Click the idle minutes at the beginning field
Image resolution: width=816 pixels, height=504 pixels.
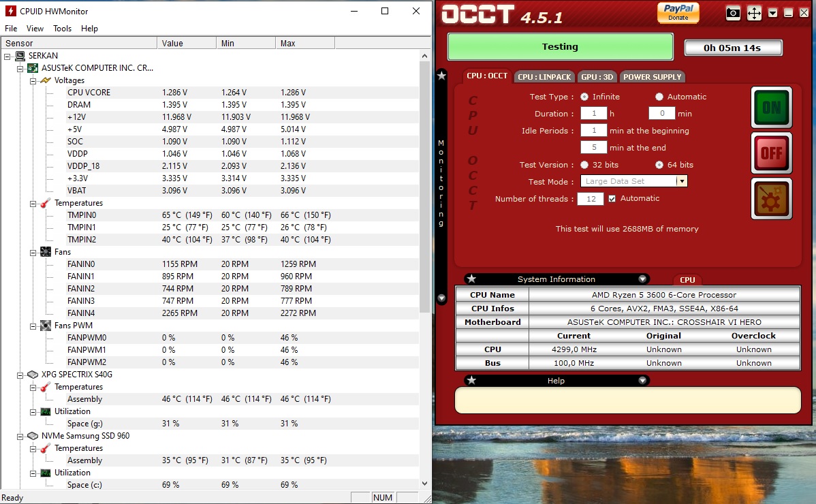(x=594, y=131)
